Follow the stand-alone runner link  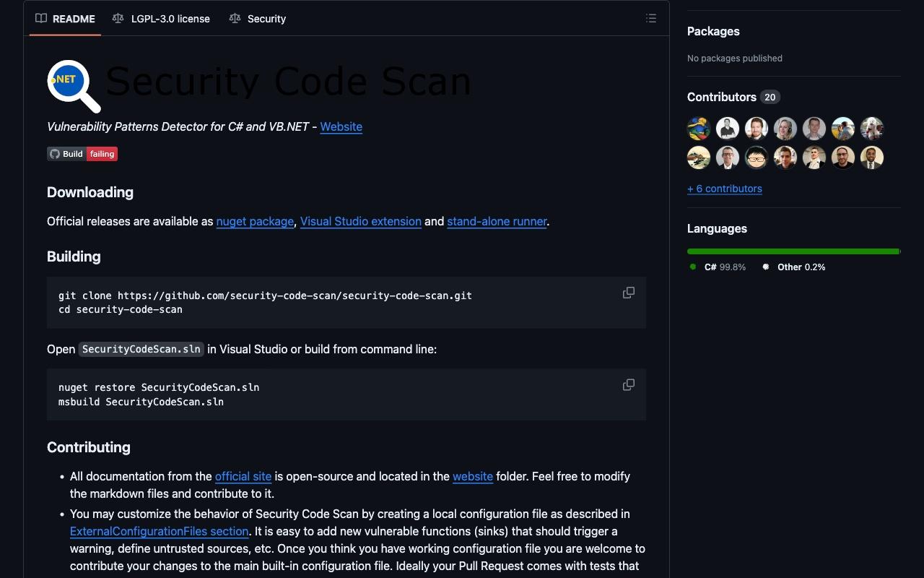pos(497,221)
